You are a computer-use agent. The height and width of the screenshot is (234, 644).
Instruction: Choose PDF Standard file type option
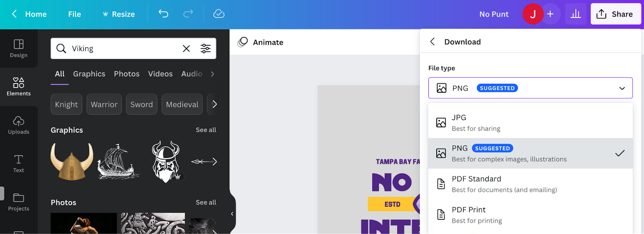(x=530, y=184)
